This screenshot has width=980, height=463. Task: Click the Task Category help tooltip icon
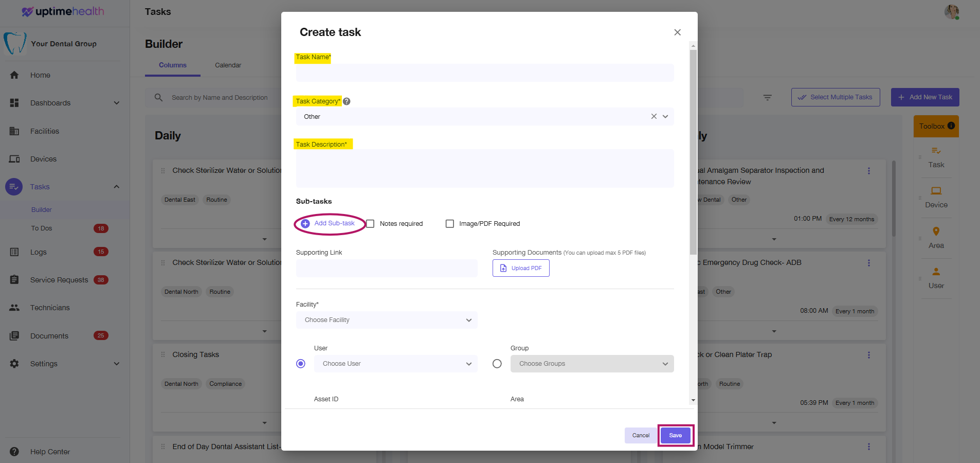pyautogui.click(x=347, y=101)
